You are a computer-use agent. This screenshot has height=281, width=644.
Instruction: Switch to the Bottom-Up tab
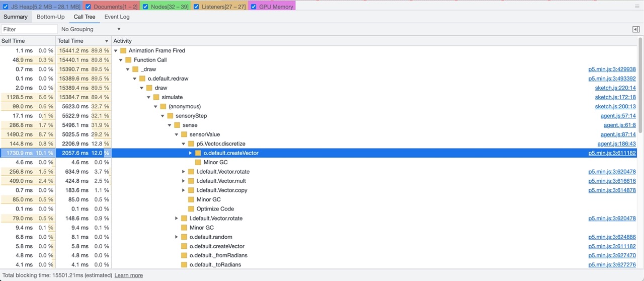tap(50, 17)
